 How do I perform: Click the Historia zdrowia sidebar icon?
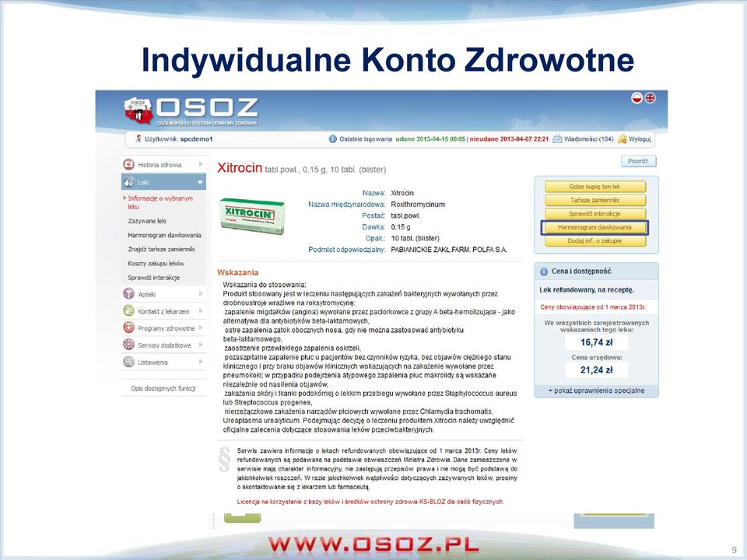pyautogui.click(x=128, y=164)
